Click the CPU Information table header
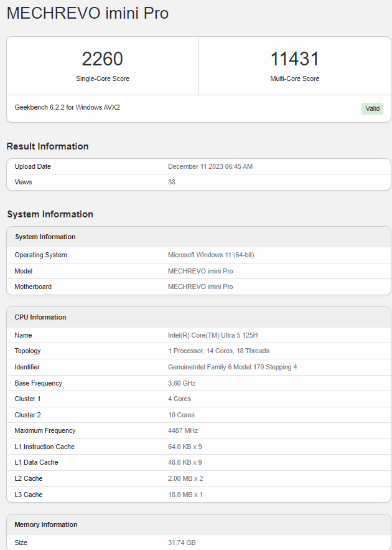Screen dimensions: 392x550 click(40, 317)
